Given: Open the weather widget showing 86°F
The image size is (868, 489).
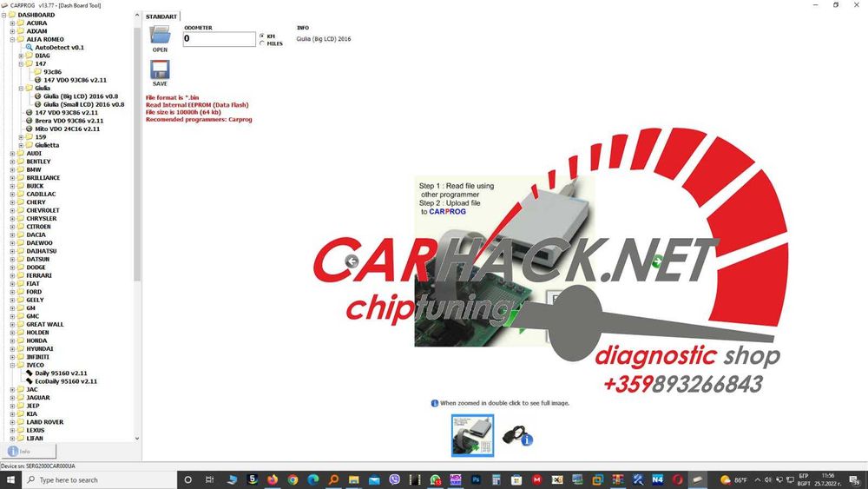Looking at the screenshot, I should 733,480.
